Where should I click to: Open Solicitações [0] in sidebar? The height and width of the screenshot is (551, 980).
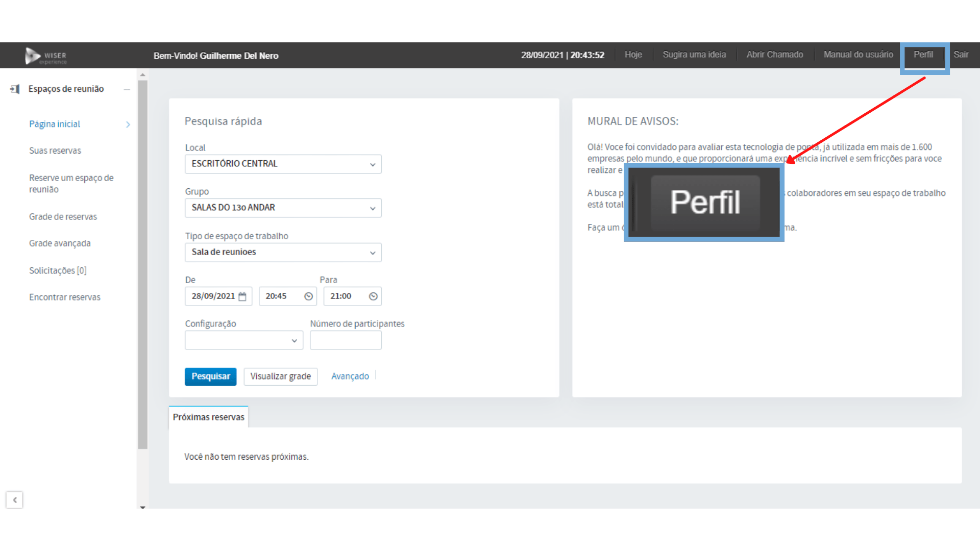58,271
